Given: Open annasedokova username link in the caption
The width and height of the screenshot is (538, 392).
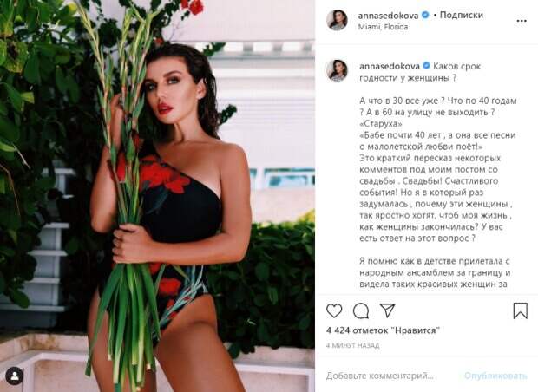Looking at the screenshot, I should pyautogui.click(x=390, y=66).
